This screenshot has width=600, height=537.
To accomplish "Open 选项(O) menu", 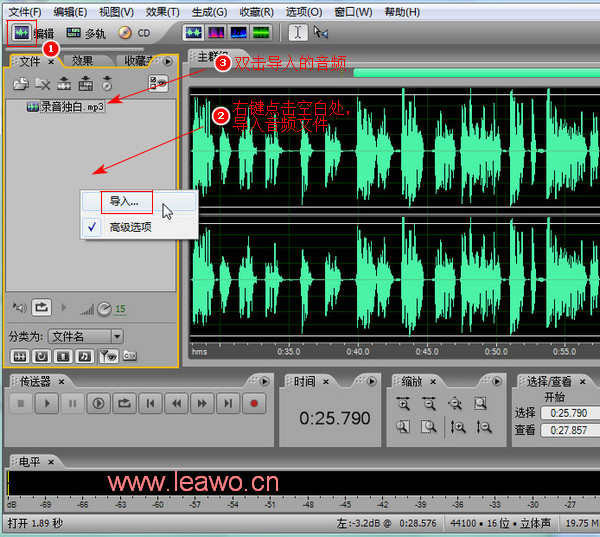I will (304, 12).
